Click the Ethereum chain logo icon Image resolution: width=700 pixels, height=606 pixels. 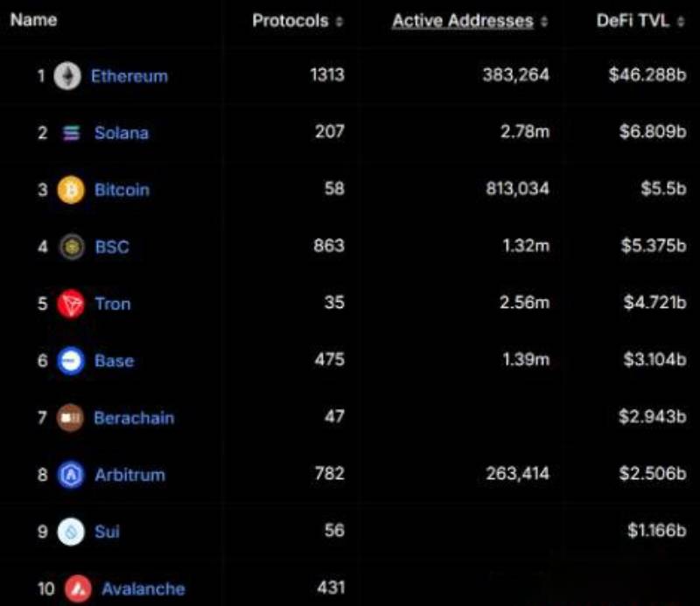[x=66, y=76]
